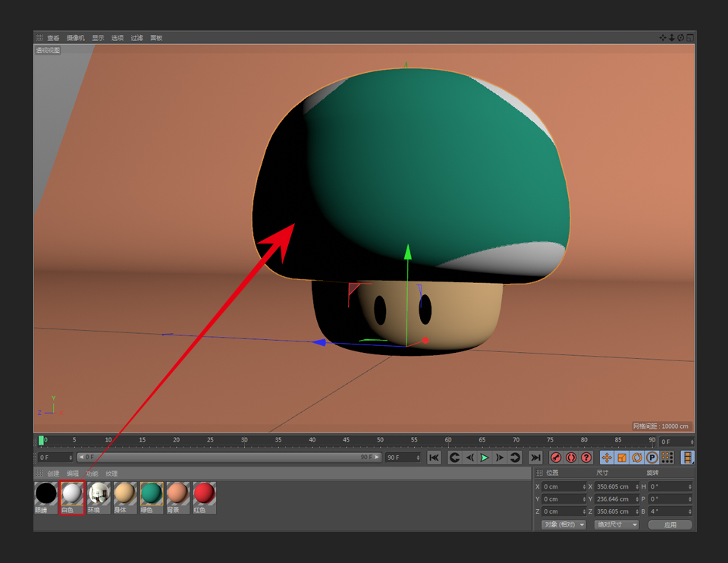Image resolution: width=728 pixels, height=563 pixels.
Task: Click the viewport move camera icon
Action: 663,37
